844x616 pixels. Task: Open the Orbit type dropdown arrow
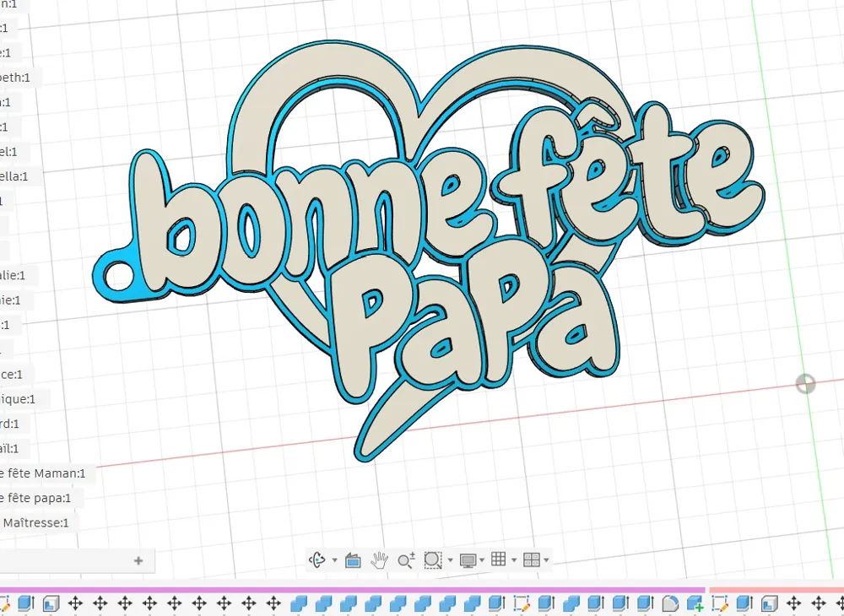pyautogui.click(x=334, y=560)
